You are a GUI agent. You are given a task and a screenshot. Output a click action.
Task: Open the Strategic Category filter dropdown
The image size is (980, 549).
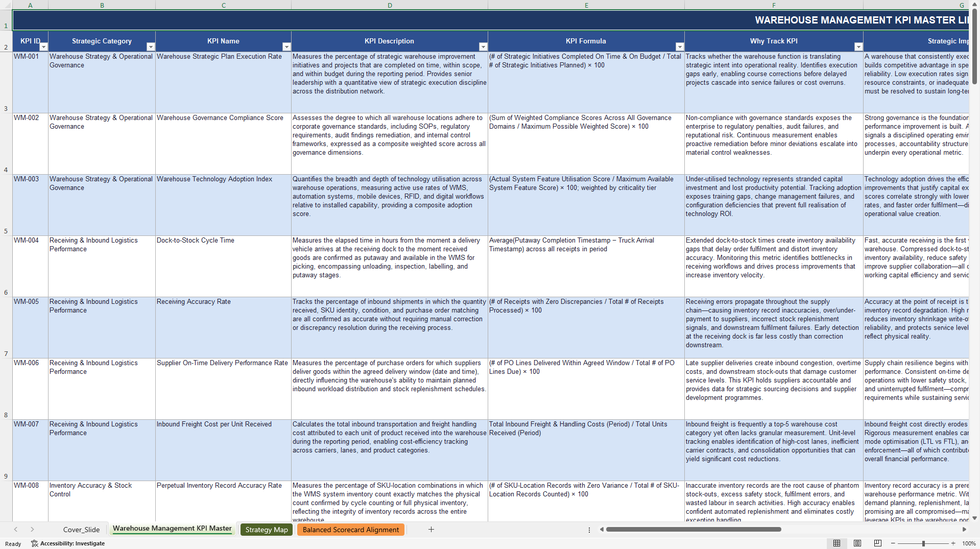(151, 47)
